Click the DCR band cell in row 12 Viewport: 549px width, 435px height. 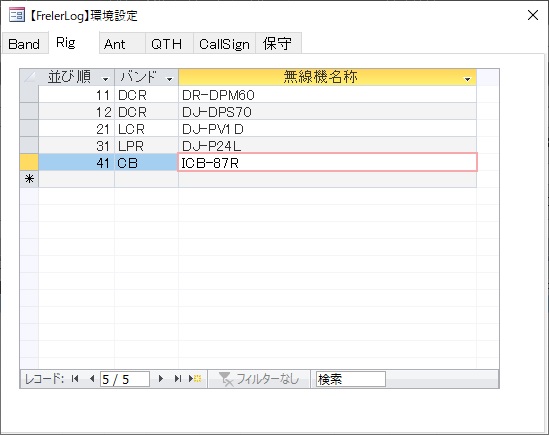coord(146,112)
